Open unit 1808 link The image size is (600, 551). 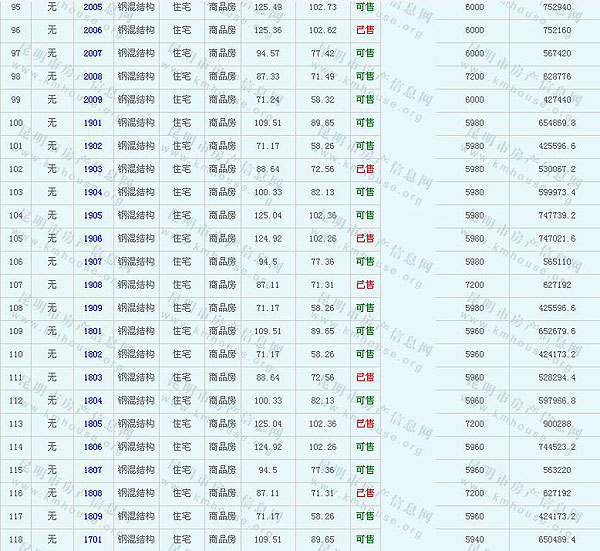coord(92,493)
